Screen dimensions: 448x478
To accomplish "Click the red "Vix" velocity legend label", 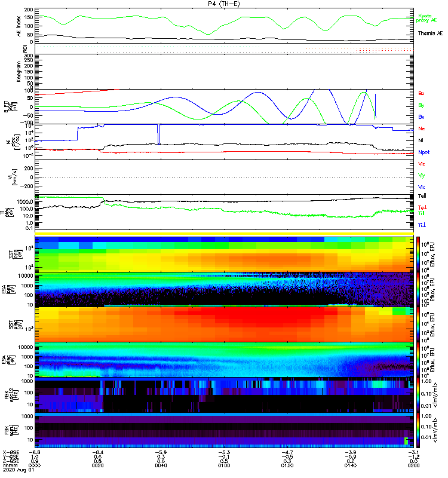I will coord(422,164).
